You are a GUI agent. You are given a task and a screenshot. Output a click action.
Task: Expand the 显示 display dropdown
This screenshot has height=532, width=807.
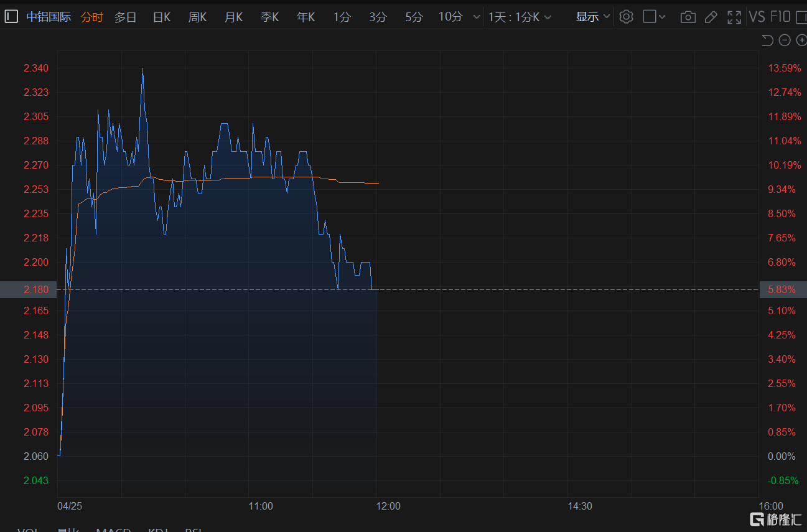pyautogui.click(x=592, y=17)
